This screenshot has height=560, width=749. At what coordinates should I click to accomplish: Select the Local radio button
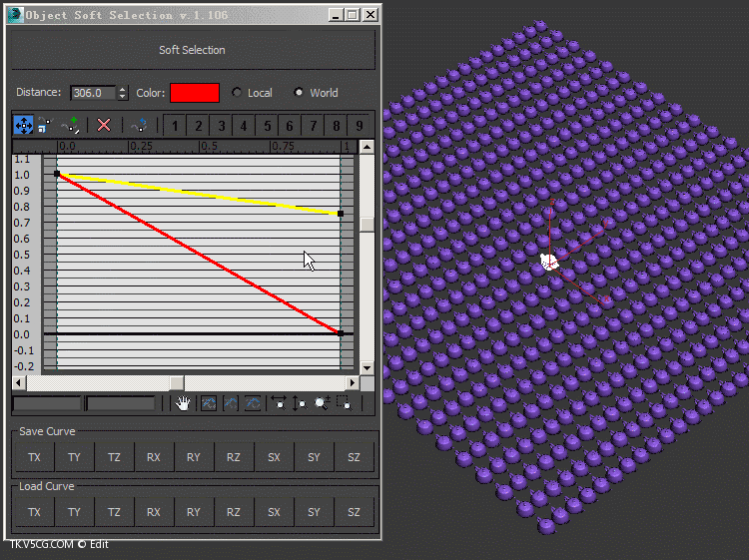click(237, 93)
